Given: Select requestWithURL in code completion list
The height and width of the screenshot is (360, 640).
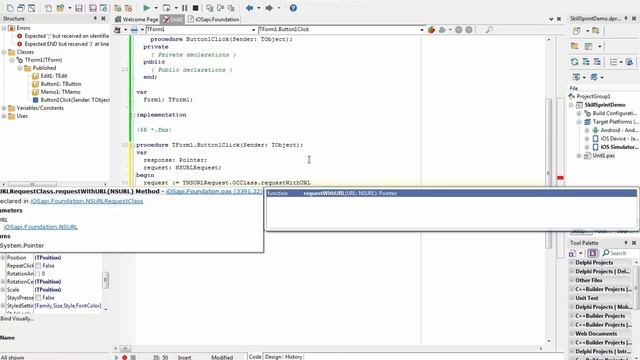Looking at the screenshot, I should click(x=451, y=193).
